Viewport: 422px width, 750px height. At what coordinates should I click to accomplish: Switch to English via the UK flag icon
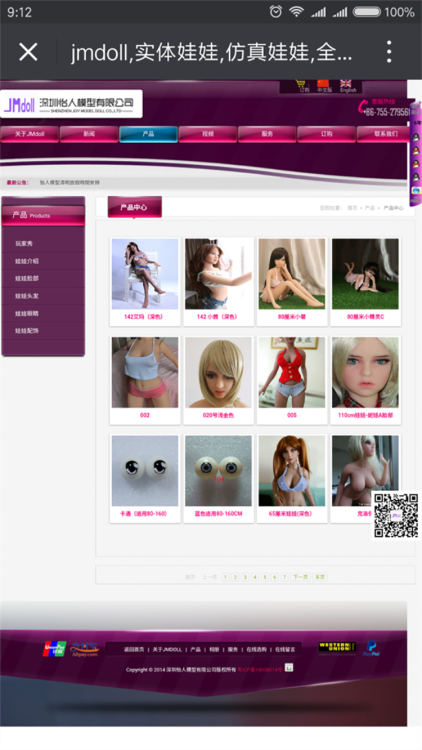347,86
